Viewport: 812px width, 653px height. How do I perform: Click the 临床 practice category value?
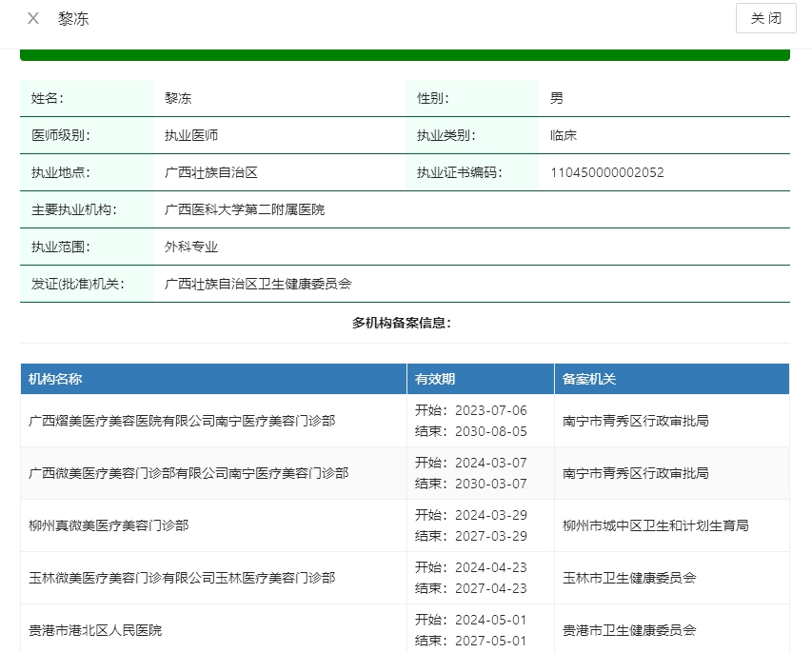(x=564, y=135)
